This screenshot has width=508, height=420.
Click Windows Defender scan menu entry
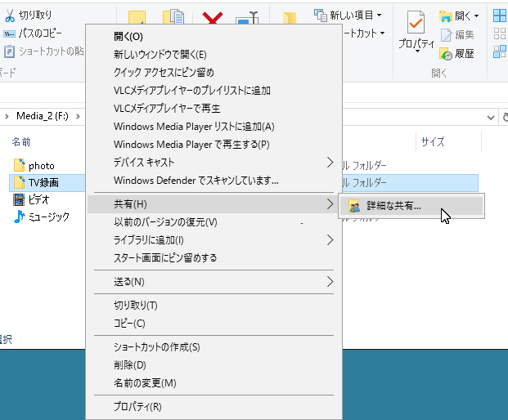point(196,181)
